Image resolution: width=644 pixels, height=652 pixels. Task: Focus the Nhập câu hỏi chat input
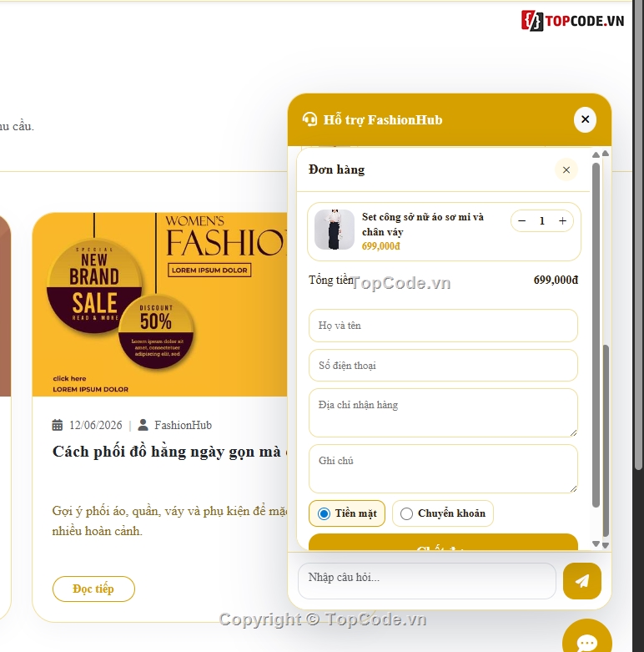[427, 581]
